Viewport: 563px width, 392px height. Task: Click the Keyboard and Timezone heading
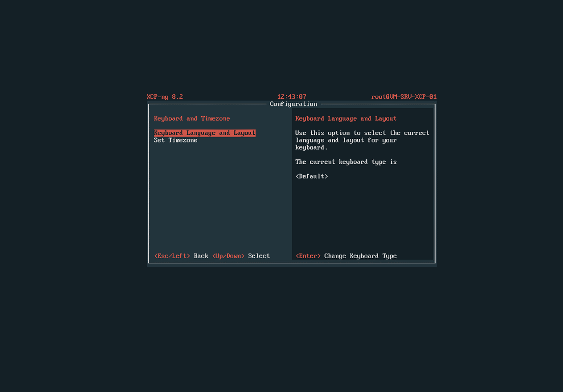point(192,118)
